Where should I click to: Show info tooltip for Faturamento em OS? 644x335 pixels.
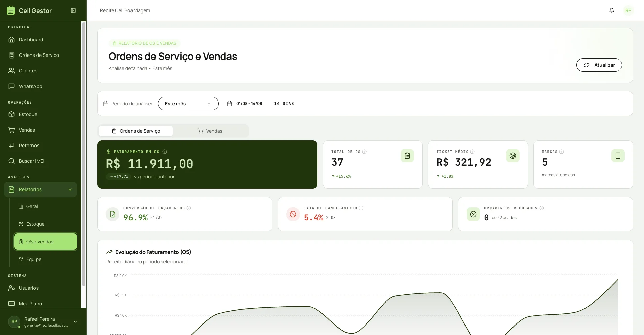[165, 152]
